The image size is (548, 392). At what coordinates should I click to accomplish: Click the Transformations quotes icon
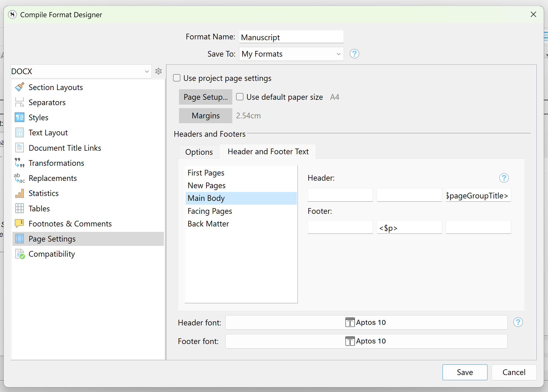19,163
